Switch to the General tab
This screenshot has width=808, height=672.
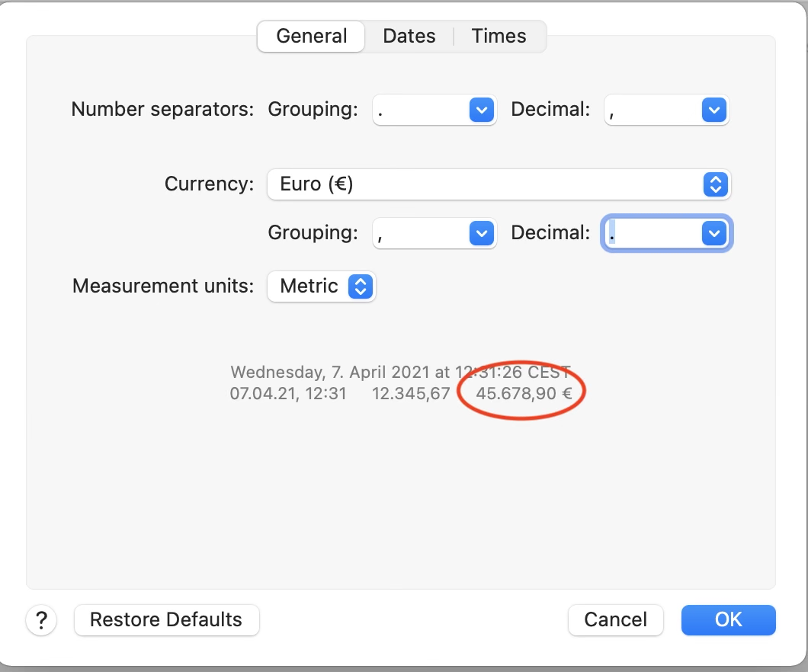311,36
